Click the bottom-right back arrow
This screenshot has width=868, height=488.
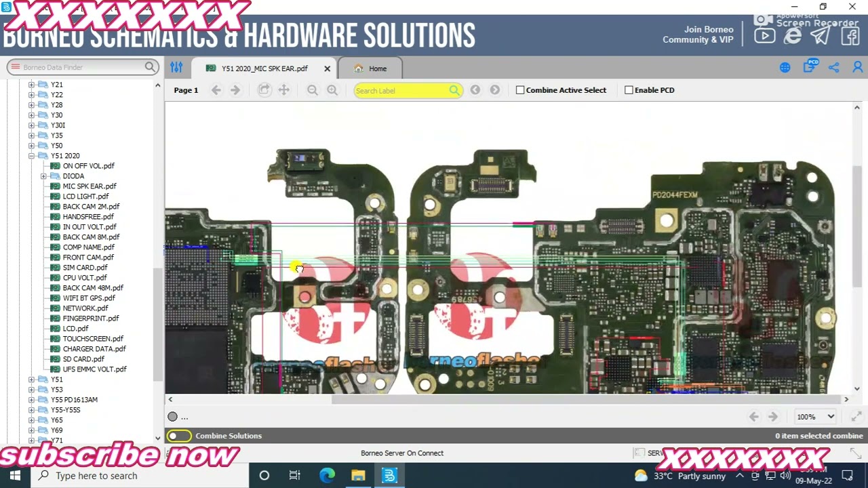[753, 417]
